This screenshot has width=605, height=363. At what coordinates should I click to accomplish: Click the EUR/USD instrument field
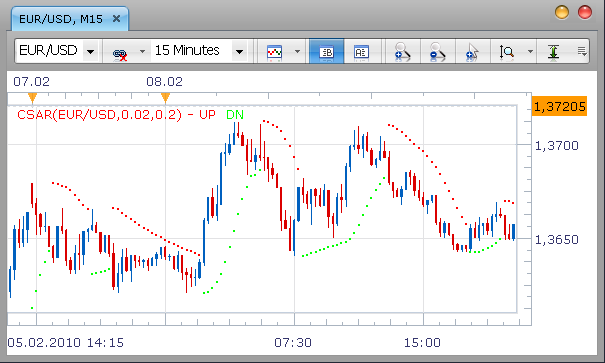click(48, 51)
